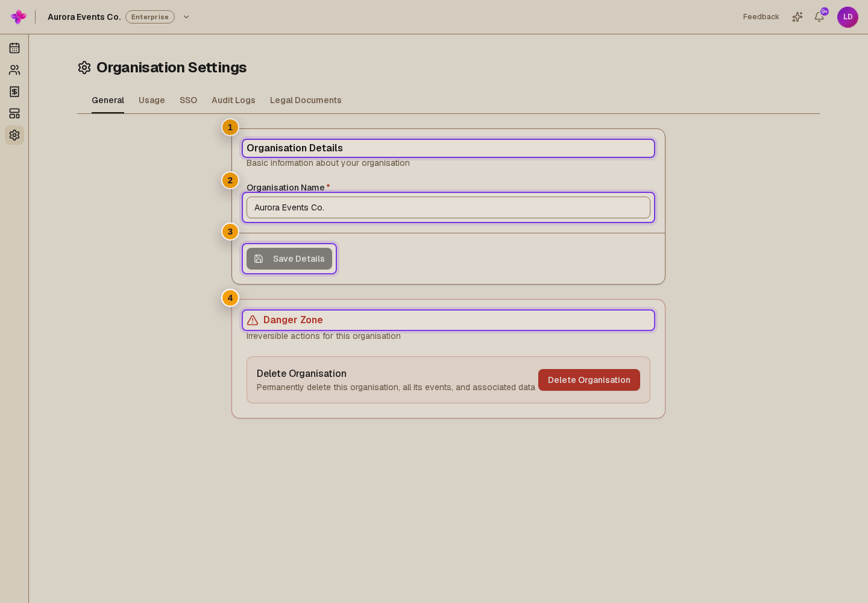Switch to the General tab
The image size is (868, 603).
(108, 100)
